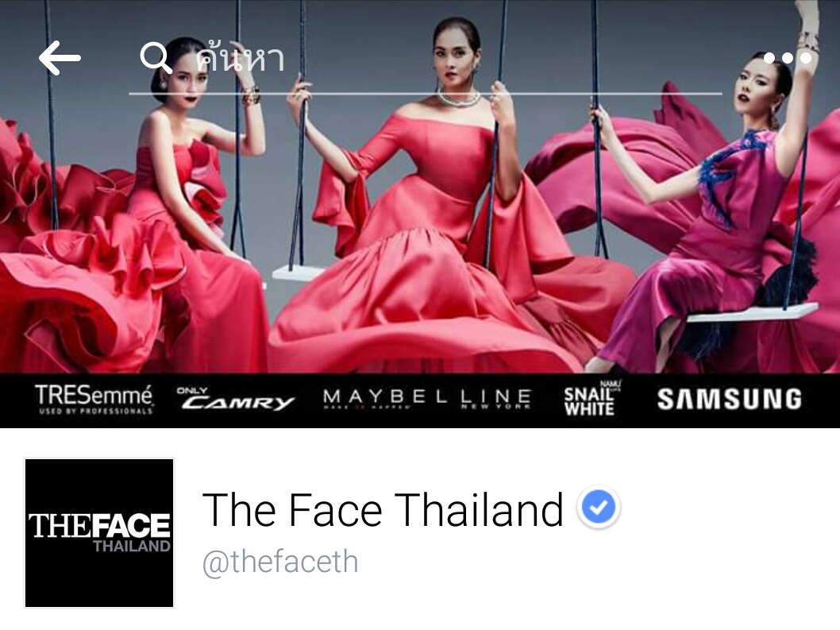Open the three-dot more options menu
Image resolution: width=840 pixels, height=630 pixels.
tap(787, 58)
